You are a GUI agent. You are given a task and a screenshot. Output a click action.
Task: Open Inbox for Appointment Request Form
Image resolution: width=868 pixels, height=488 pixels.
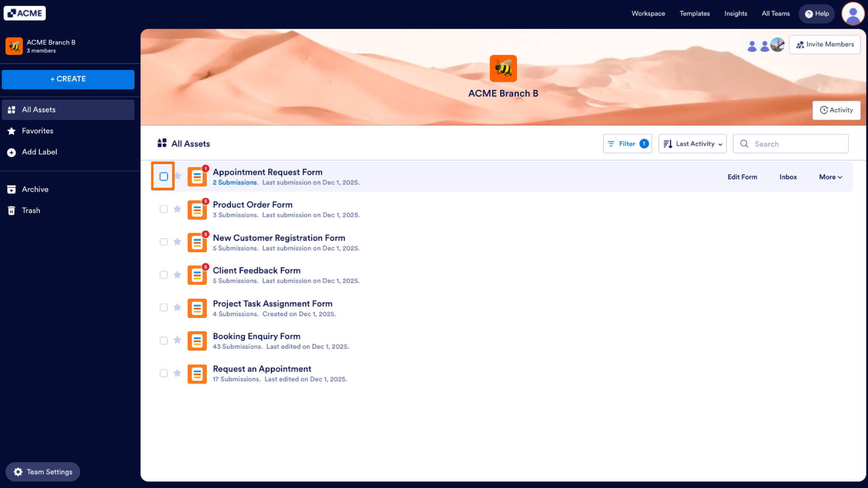[788, 177]
